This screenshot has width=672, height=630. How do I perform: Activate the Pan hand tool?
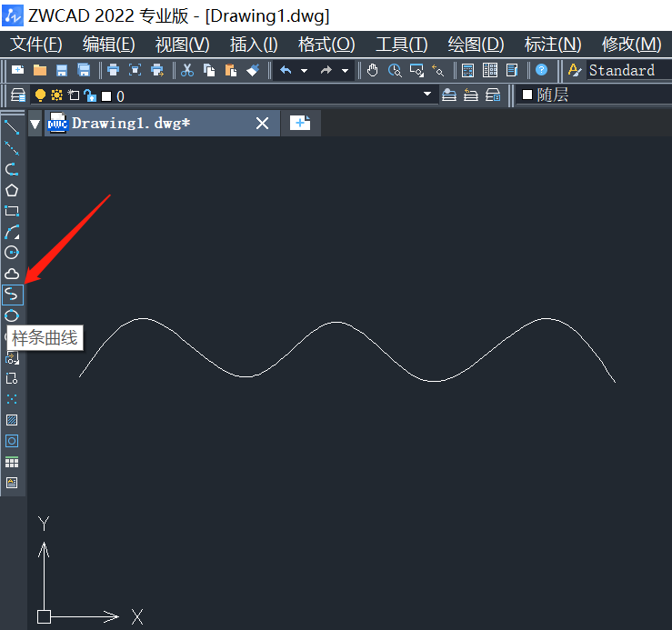click(373, 70)
